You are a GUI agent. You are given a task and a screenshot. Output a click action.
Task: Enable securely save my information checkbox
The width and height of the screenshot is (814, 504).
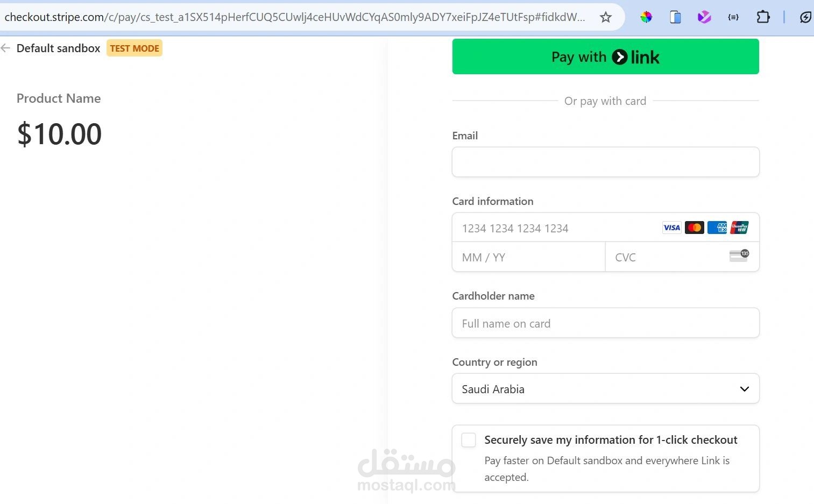pos(468,439)
